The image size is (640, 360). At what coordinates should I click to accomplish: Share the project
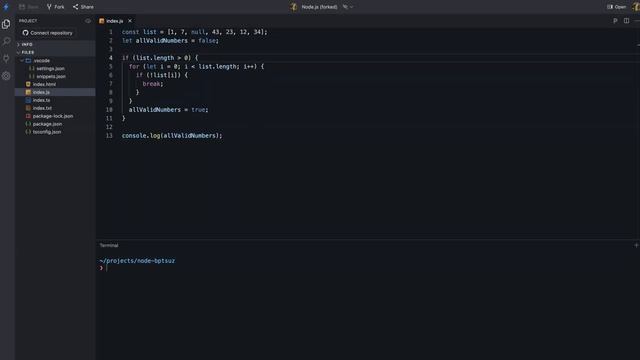(x=83, y=7)
